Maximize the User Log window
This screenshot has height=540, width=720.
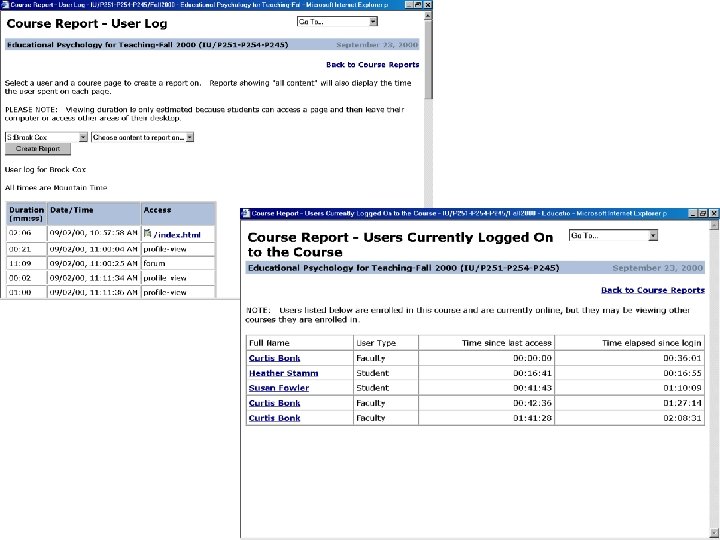click(x=418, y=5)
